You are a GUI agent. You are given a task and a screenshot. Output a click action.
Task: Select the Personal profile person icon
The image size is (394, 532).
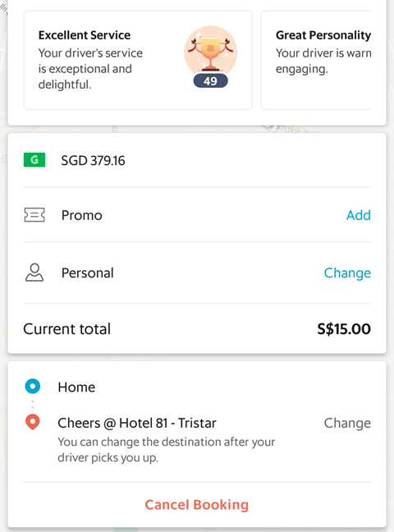click(34, 273)
